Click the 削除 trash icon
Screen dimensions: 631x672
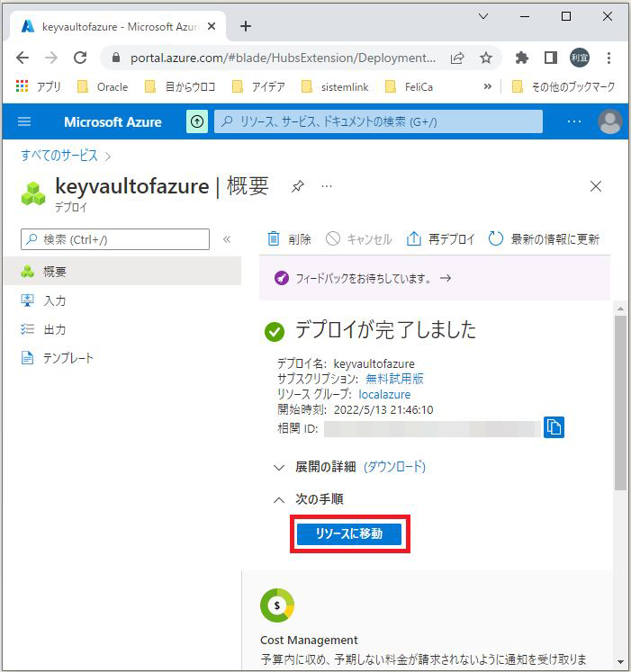274,238
